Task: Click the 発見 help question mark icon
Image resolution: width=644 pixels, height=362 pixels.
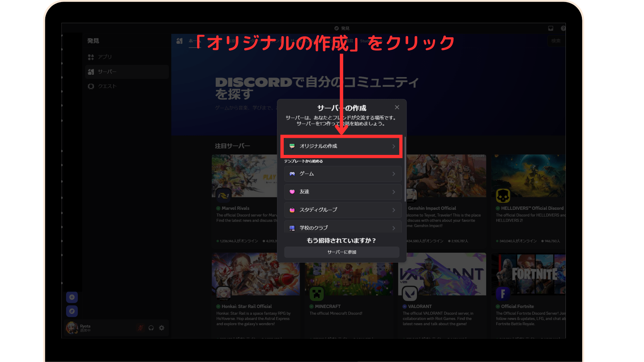Action: coord(564,28)
